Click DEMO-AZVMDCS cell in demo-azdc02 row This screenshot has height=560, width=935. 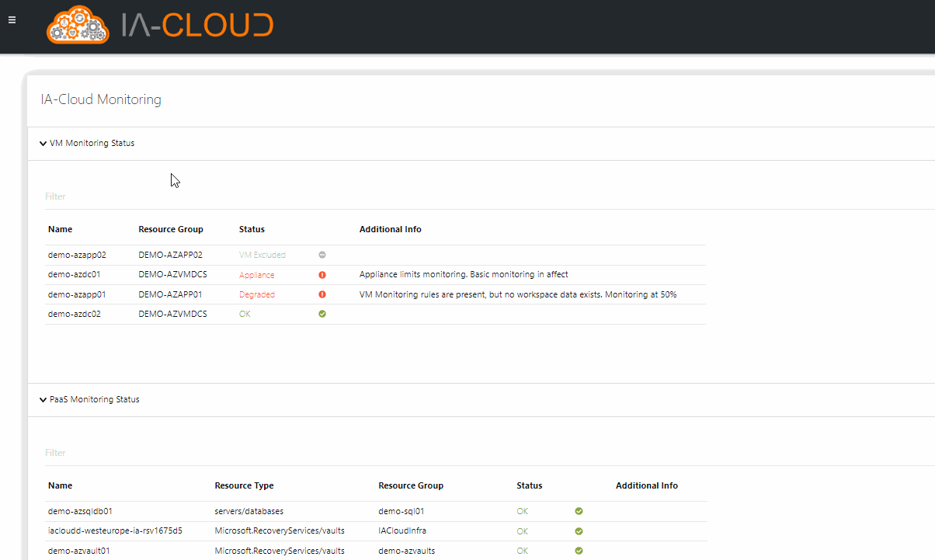coord(172,314)
